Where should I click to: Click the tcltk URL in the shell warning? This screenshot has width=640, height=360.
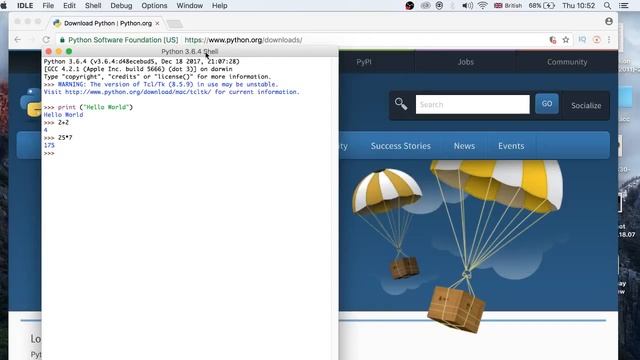click(x=138, y=92)
